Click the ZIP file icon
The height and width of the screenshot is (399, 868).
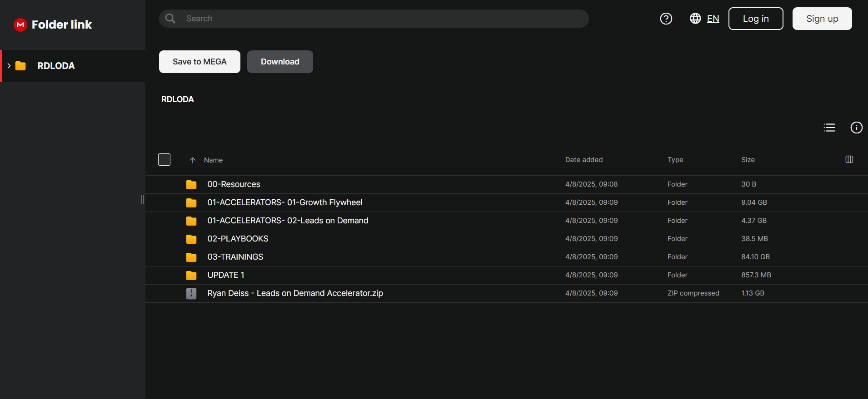(191, 294)
